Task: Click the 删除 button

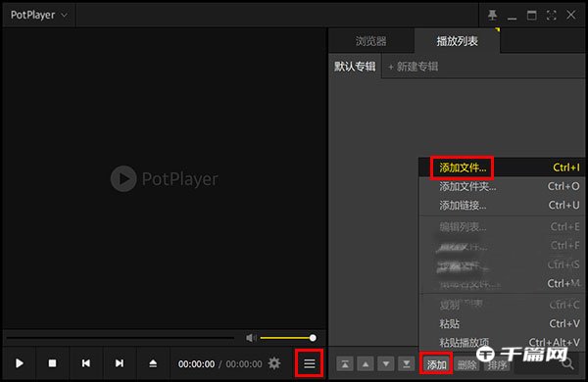Action: (x=466, y=364)
